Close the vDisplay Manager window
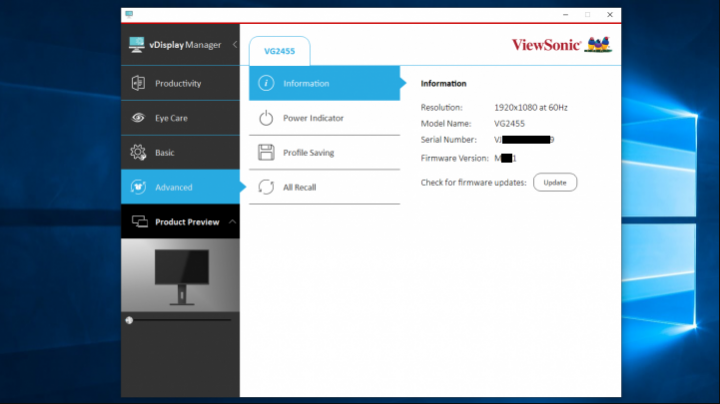720x404 pixels. 610,15
